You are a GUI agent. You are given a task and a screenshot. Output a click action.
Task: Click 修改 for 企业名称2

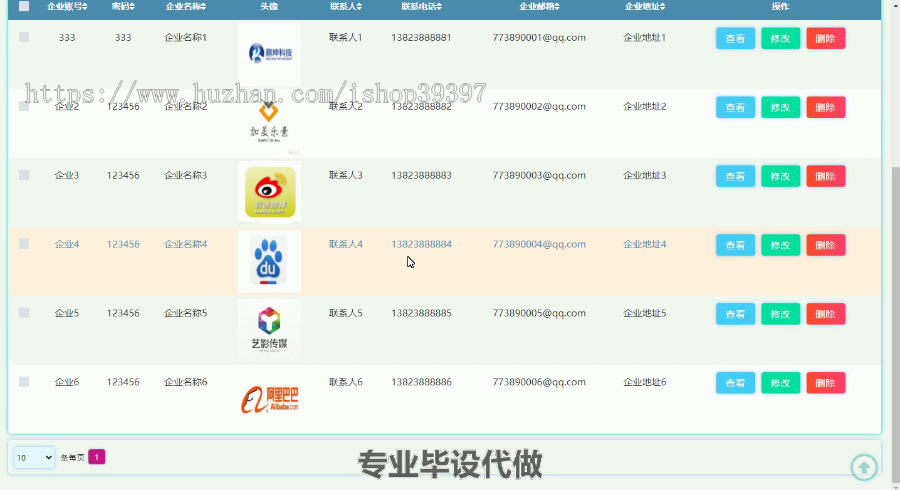781,107
